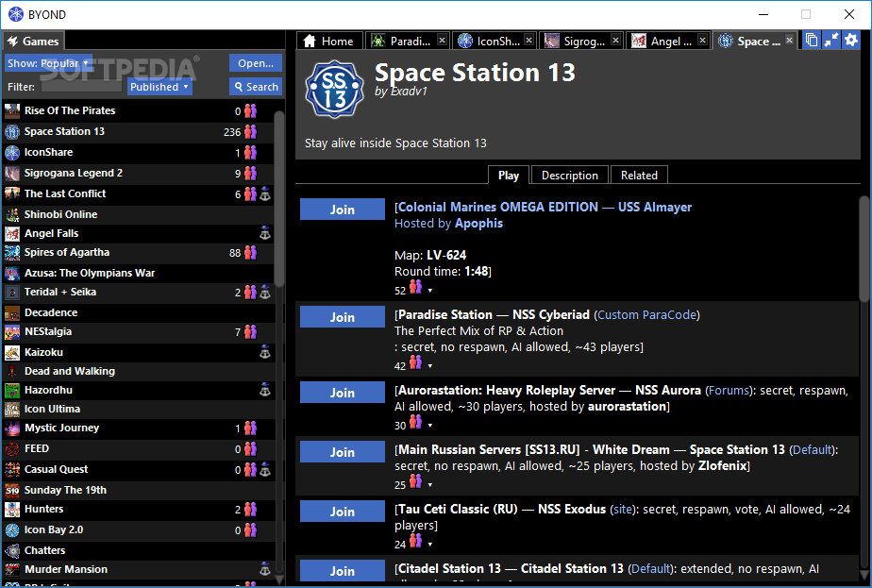Click the players icon on the Mystic Journey row
Viewport: 872px width, 588px height.
click(251, 428)
